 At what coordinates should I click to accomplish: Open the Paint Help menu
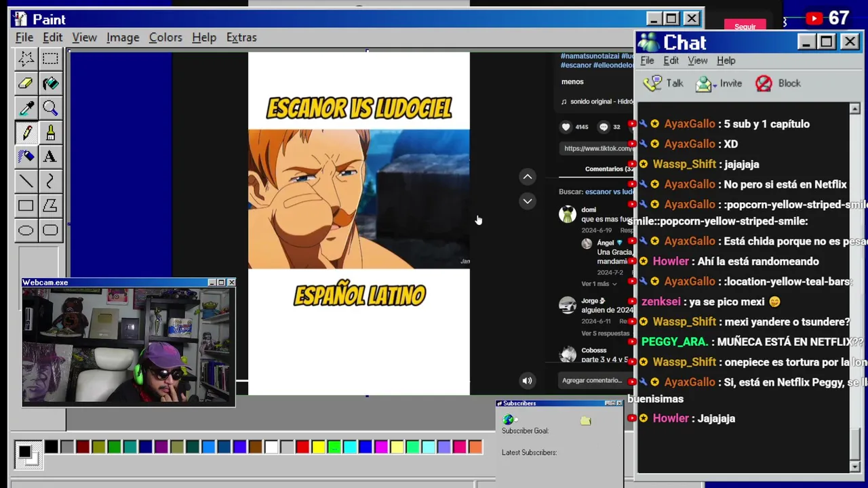tap(204, 37)
